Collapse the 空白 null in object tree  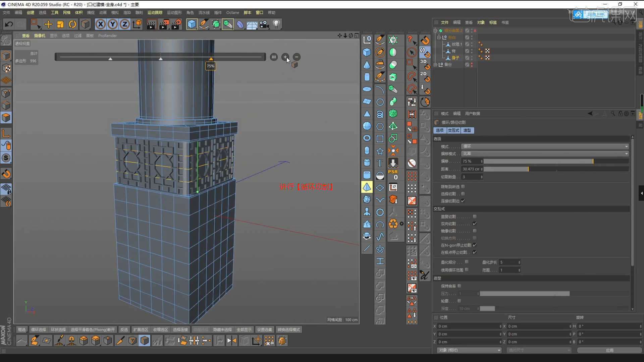439,38
